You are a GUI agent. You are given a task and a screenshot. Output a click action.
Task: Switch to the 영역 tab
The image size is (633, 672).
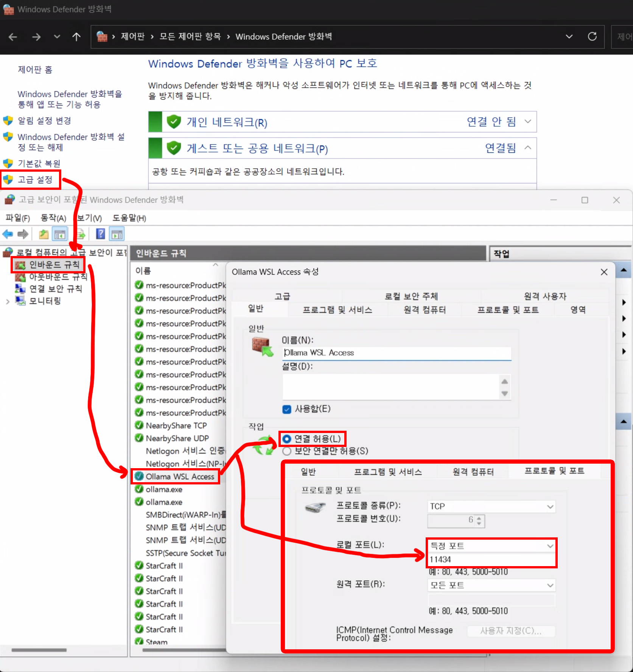point(578,310)
